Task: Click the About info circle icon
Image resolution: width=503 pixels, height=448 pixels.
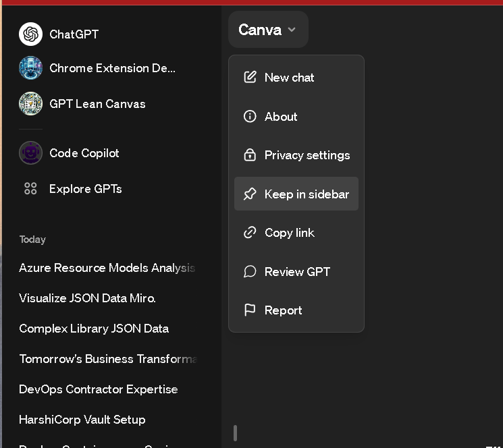Action: tap(250, 116)
